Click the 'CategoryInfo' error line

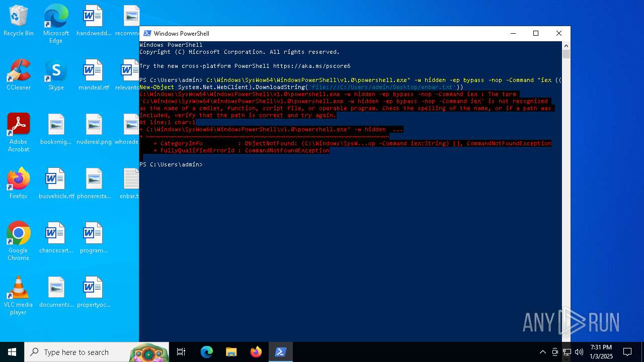coord(352,143)
